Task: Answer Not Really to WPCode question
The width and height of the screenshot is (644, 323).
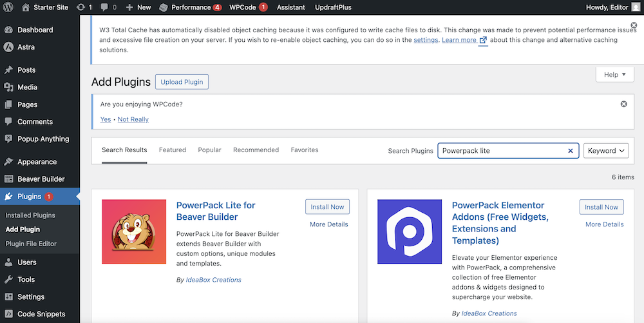Action: point(133,119)
